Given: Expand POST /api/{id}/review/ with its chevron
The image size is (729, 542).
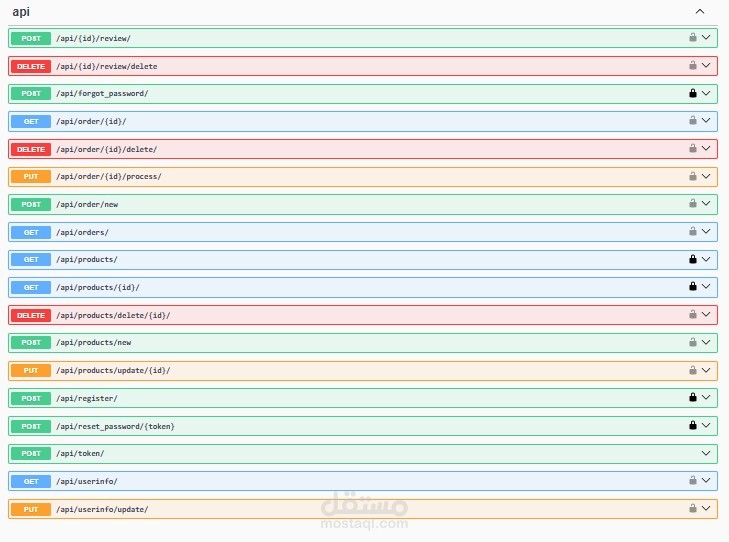Looking at the screenshot, I should coord(706,37).
